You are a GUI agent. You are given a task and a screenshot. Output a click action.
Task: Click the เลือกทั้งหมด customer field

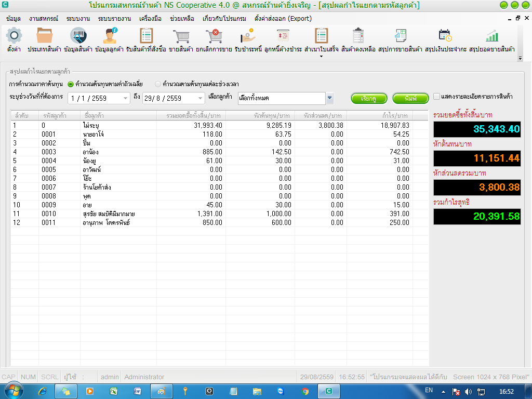point(282,98)
